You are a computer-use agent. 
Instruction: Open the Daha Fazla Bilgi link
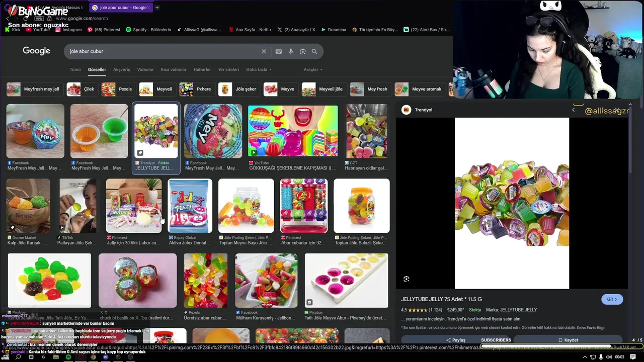click(590, 328)
